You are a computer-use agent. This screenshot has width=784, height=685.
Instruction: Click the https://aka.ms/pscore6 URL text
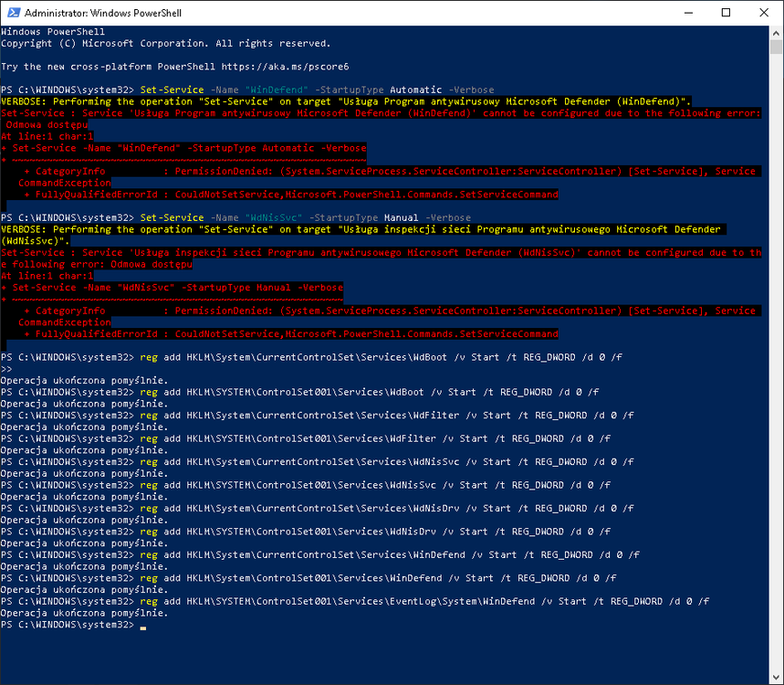coord(285,67)
